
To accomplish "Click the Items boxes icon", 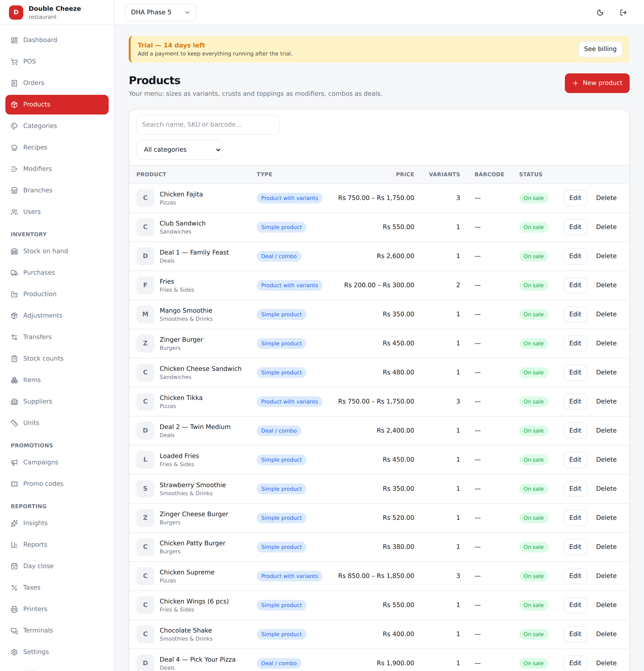I will click(14, 380).
